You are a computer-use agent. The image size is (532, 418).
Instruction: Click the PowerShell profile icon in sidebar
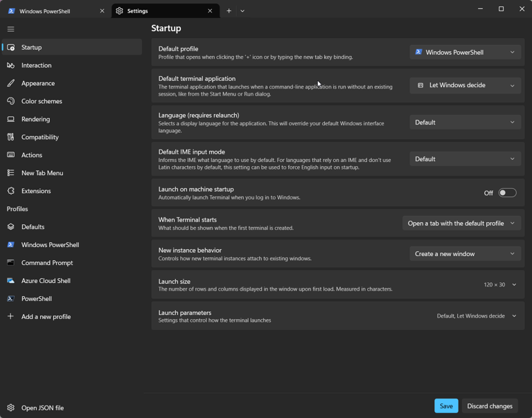tap(11, 299)
